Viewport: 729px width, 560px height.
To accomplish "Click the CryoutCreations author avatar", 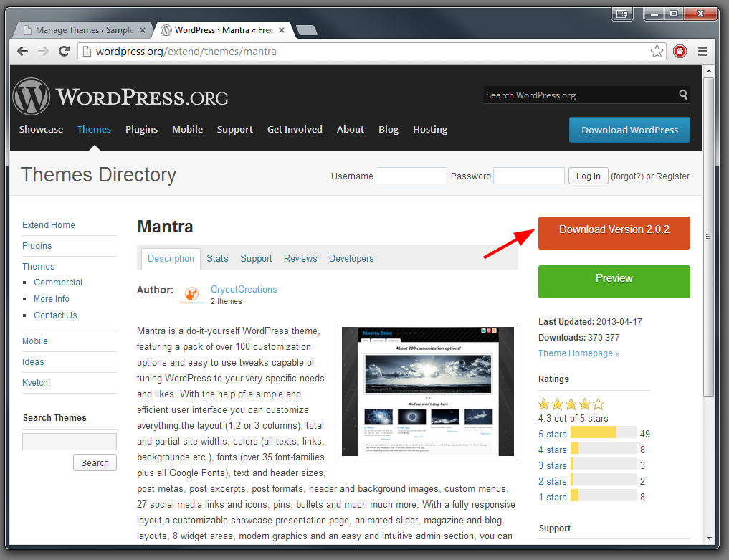I will (x=192, y=295).
